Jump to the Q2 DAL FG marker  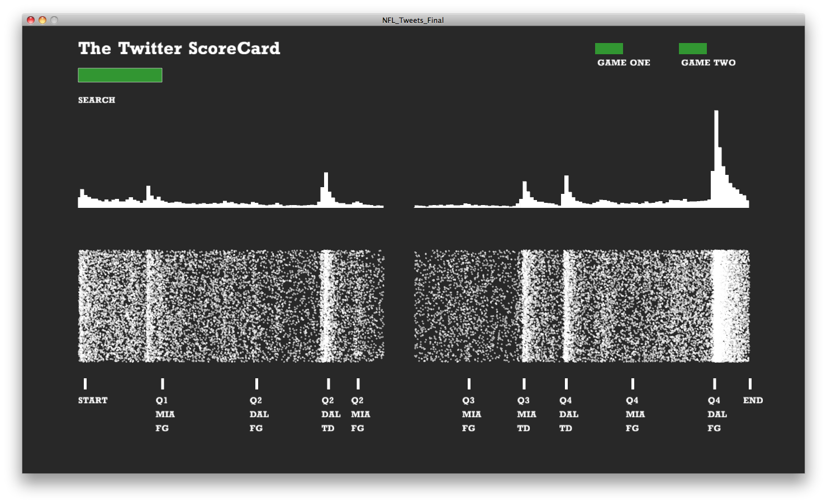click(256, 384)
